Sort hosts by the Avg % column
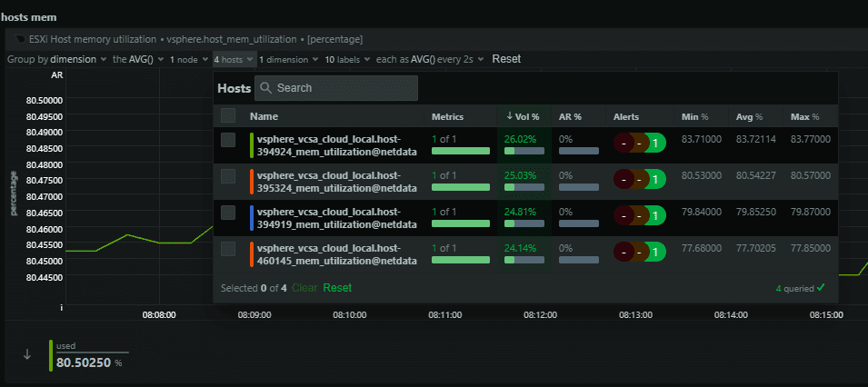 (x=748, y=116)
